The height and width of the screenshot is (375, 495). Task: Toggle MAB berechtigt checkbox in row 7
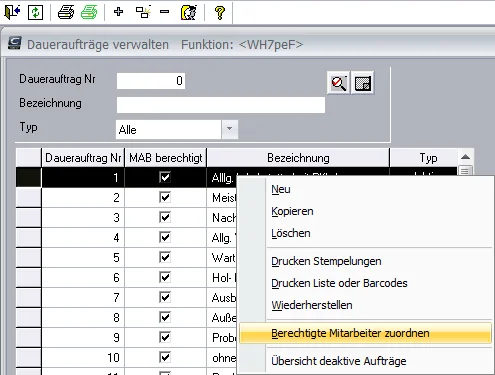click(x=165, y=297)
